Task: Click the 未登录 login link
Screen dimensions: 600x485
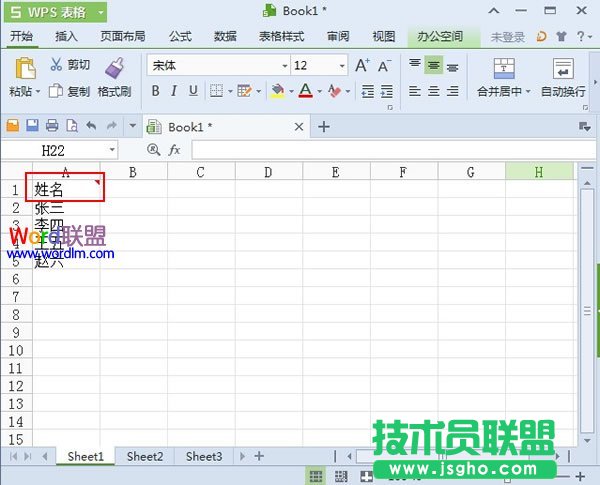Action: 507,37
